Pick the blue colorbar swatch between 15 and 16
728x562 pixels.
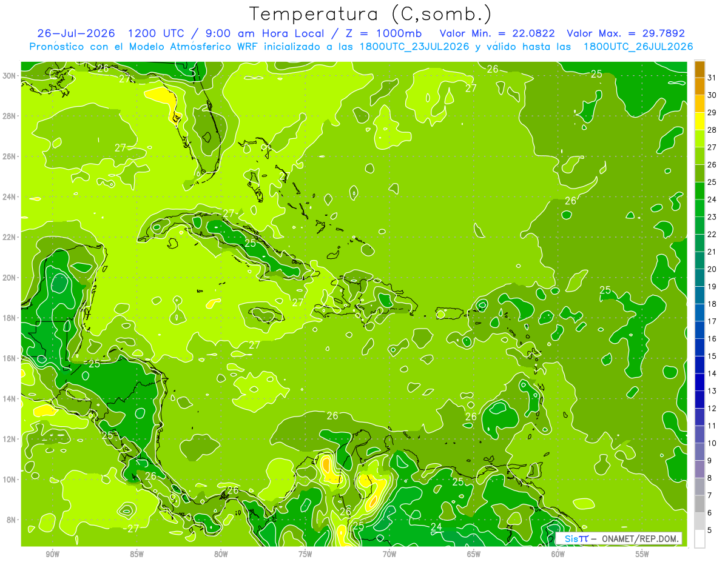click(x=699, y=347)
